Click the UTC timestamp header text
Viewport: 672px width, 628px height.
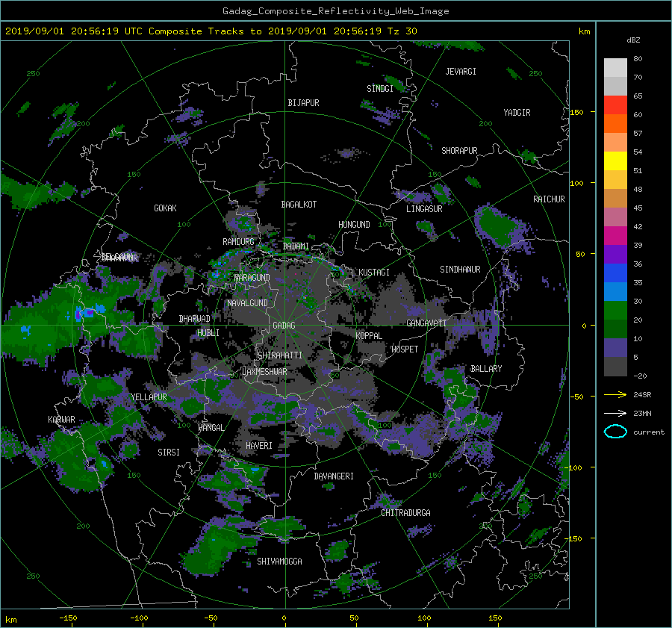(211, 31)
